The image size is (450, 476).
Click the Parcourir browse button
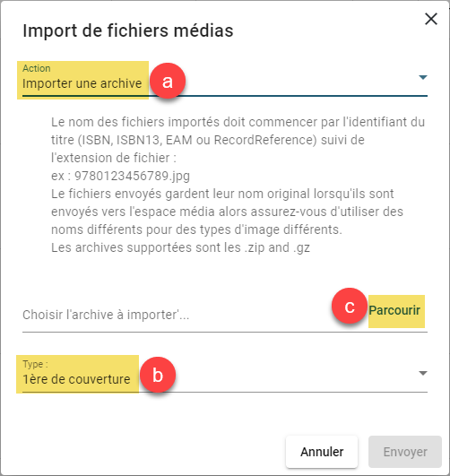(394, 310)
